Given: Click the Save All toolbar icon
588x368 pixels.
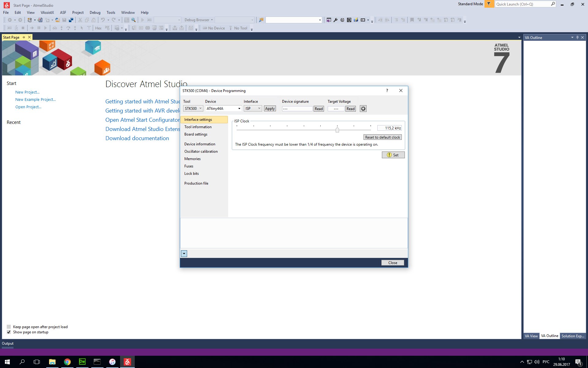Looking at the screenshot, I should 71,20.
